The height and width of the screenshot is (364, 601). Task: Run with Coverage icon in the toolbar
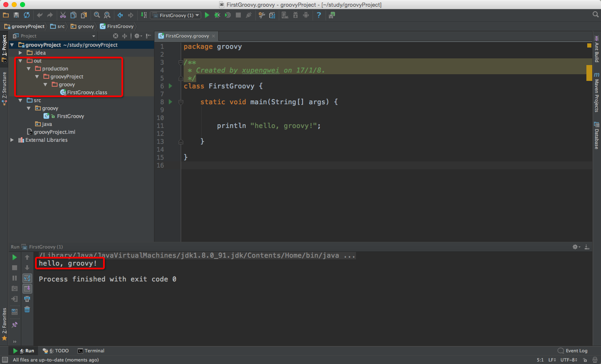[x=228, y=15]
